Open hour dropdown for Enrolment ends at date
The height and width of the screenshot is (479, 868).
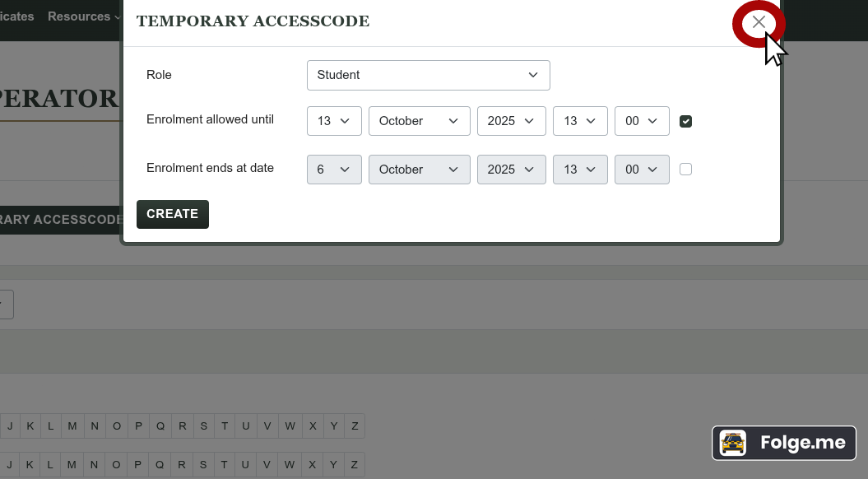pos(580,170)
